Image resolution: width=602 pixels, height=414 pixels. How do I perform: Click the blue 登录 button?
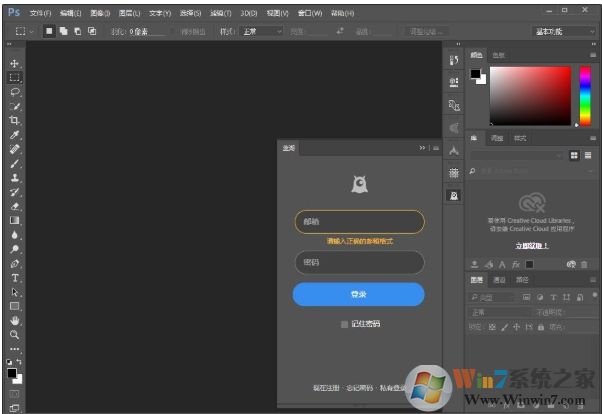pyautogui.click(x=358, y=294)
